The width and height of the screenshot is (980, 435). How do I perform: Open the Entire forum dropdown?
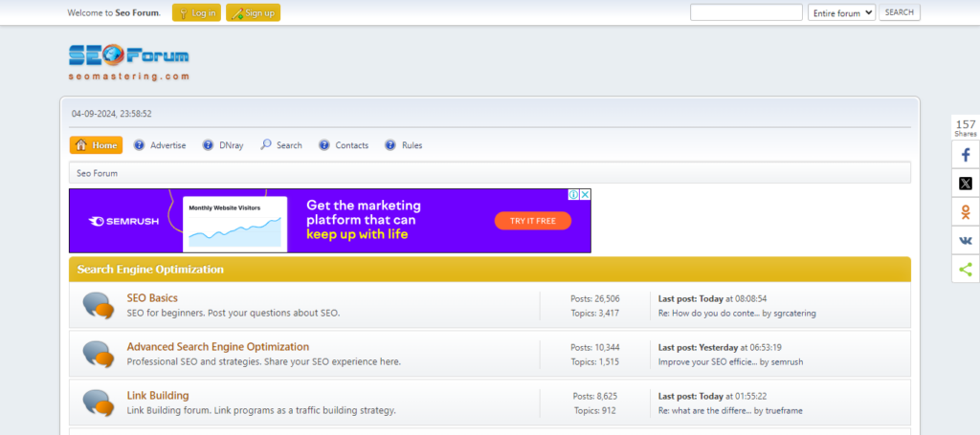(x=841, y=12)
